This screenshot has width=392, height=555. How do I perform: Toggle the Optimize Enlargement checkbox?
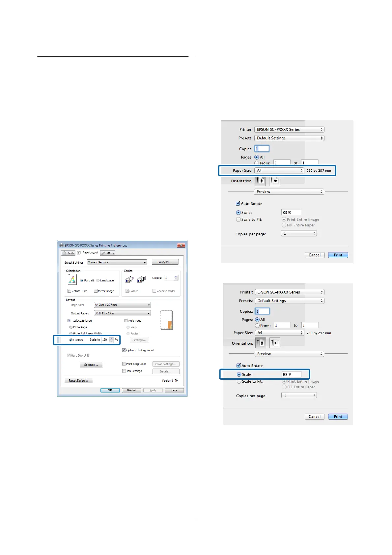[124, 350]
